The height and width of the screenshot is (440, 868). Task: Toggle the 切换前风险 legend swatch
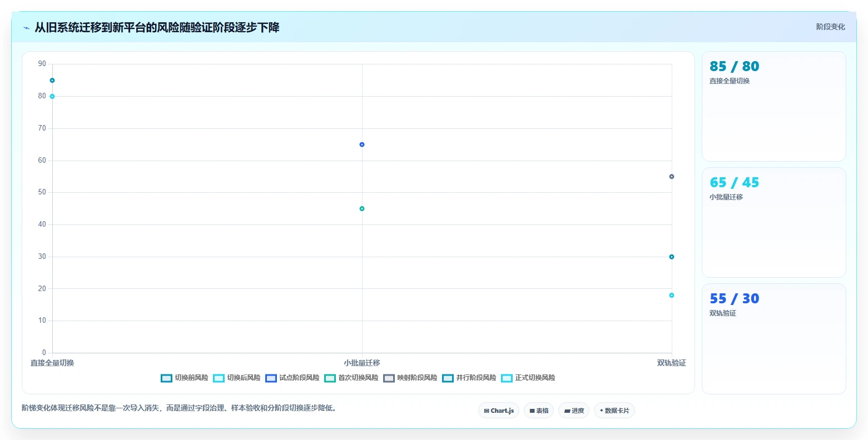pos(166,378)
